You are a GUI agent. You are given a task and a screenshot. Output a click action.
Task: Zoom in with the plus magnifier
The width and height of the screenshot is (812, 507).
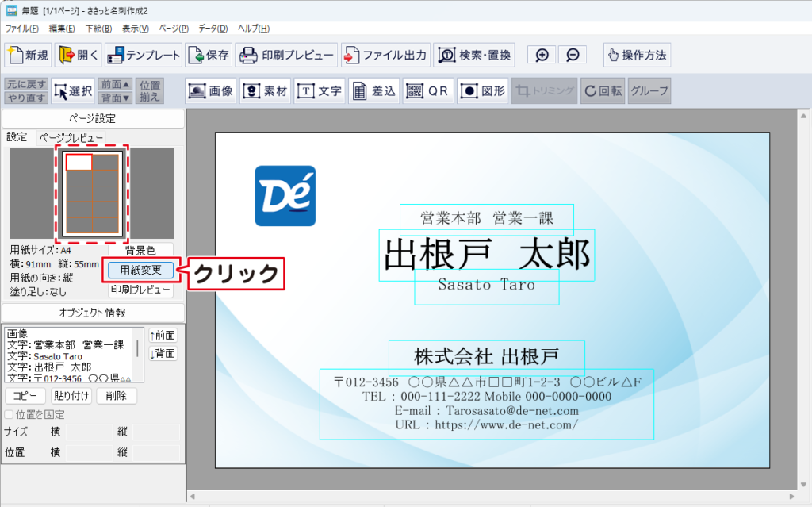click(x=542, y=55)
